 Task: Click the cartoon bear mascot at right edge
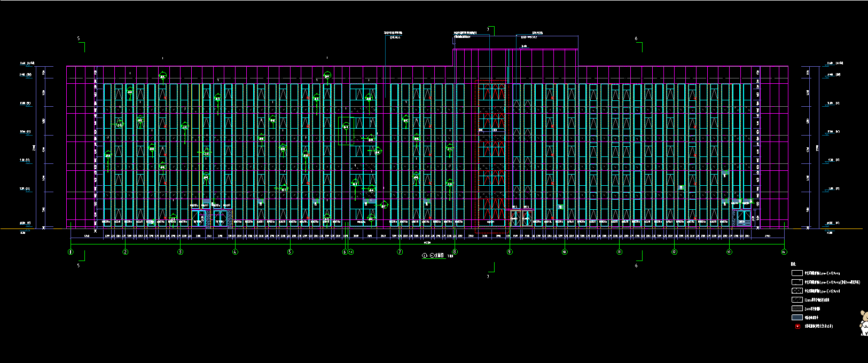(863, 323)
